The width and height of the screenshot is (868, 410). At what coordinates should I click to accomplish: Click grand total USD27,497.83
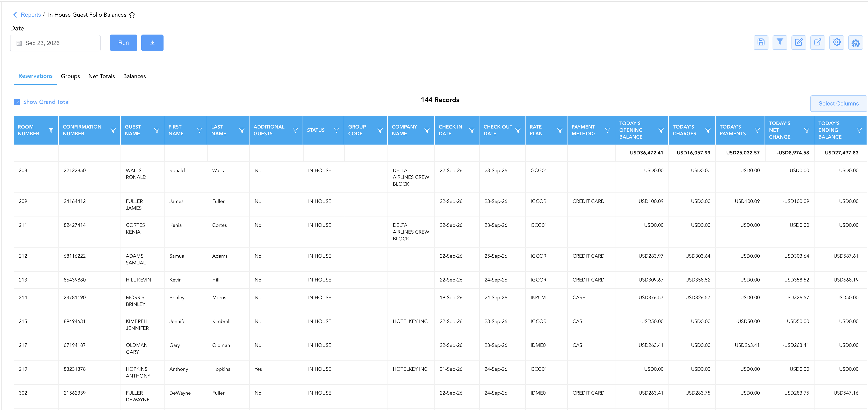pyautogui.click(x=841, y=153)
